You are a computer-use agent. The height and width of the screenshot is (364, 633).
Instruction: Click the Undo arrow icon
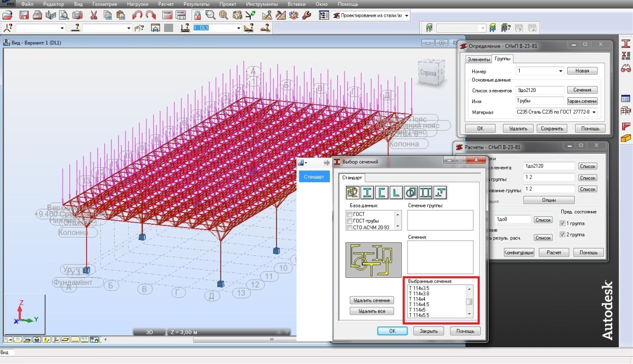pyautogui.click(x=137, y=15)
